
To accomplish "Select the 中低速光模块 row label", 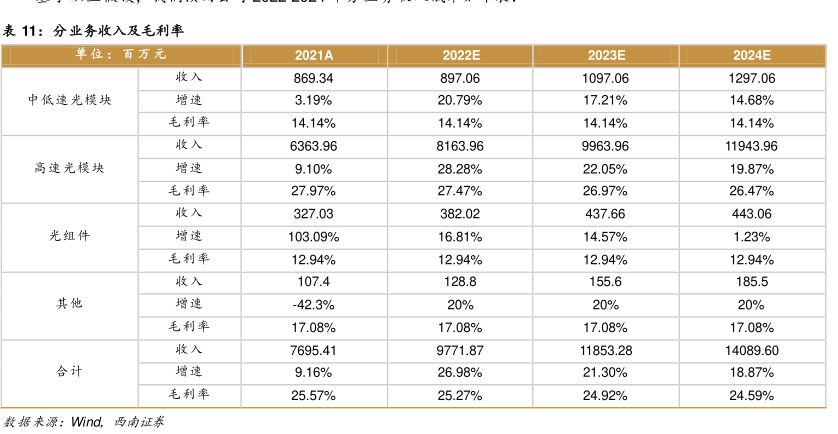I will (70, 100).
